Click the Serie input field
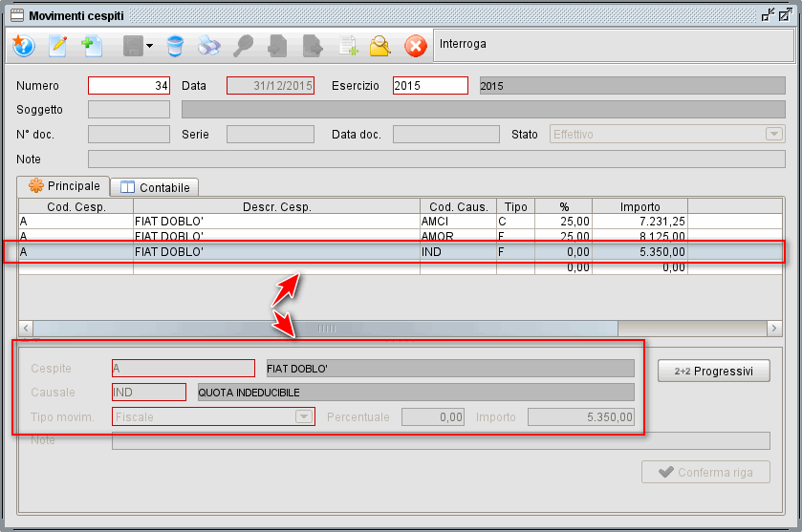Viewport: 802px width, 532px height. (x=271, y=135)
